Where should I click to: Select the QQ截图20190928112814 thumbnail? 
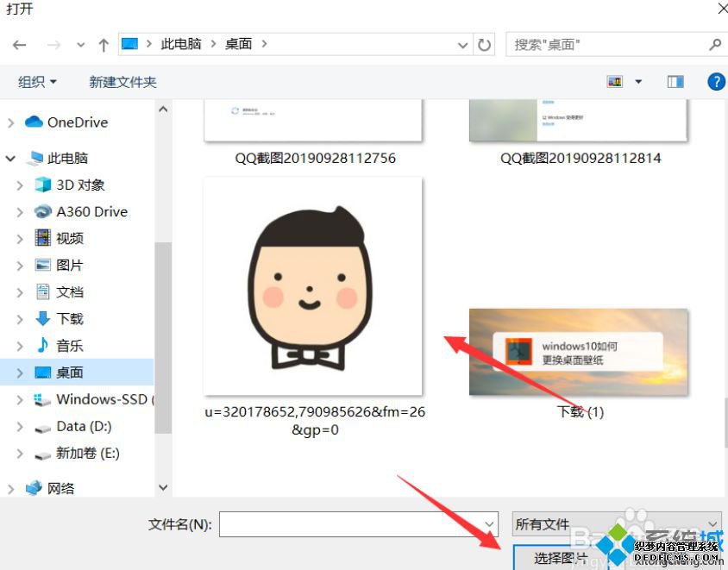point(579,120)
